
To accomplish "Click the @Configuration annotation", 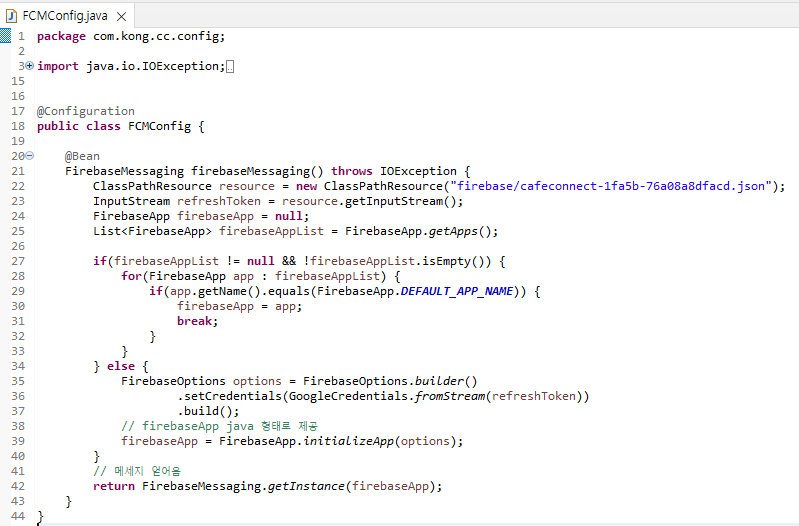I will point(86,111).
